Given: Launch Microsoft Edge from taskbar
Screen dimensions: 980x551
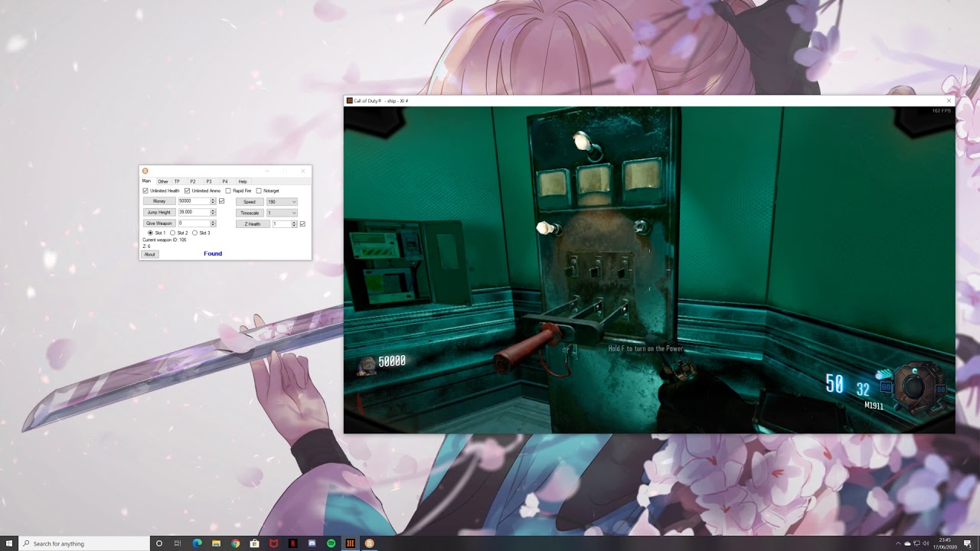Looking at the screenshot, I should tap(197, 543).
